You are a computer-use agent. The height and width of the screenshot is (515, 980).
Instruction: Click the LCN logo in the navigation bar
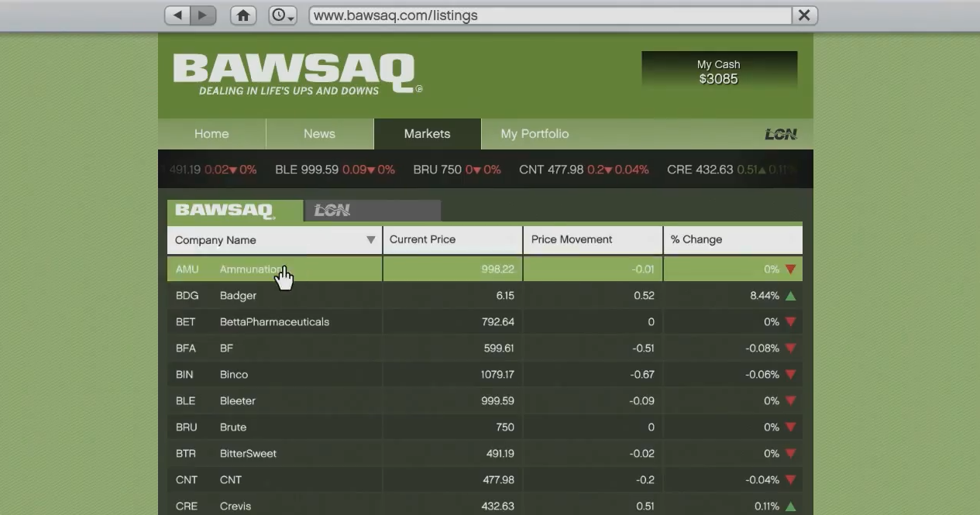pos(780,134)
